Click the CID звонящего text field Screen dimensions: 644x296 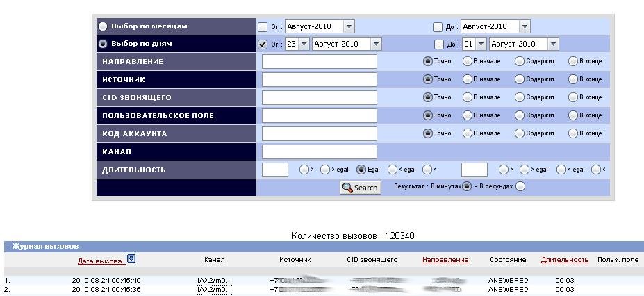pyautogui.click(x=319, y=98)
